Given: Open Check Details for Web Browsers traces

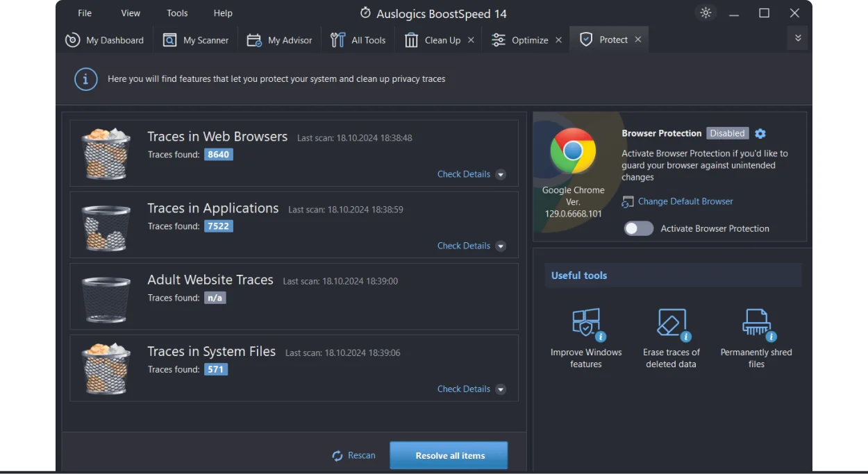Looking at the screenshot, I should coord(464,174).
